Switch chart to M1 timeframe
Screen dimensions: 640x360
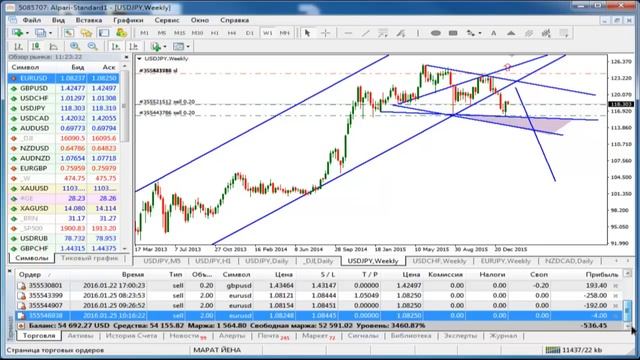coord(144,33)
